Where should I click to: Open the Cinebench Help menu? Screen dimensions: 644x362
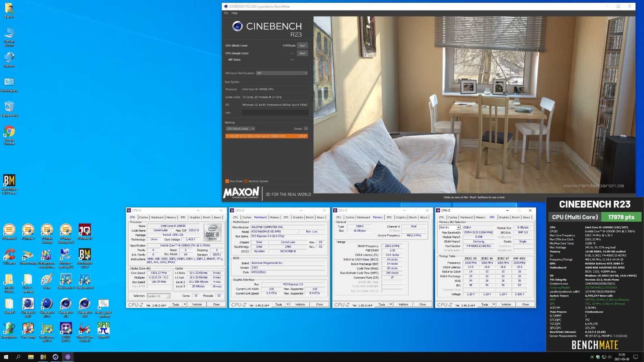point(234,13)
